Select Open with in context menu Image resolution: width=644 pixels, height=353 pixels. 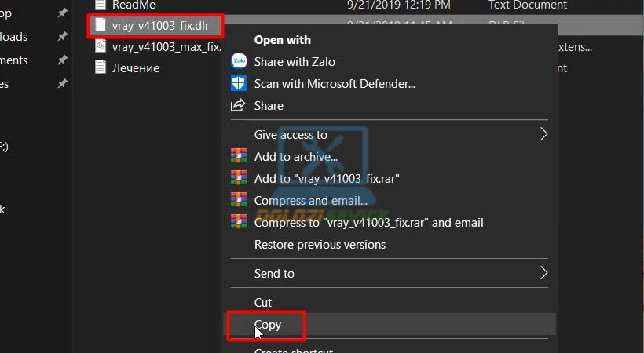(282, 39)
